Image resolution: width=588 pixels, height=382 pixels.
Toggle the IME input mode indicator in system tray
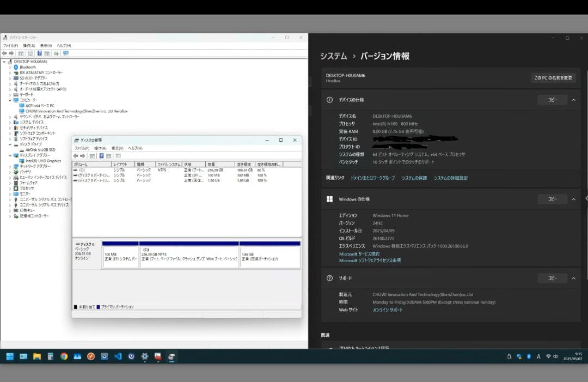click(x=538, y=356)
